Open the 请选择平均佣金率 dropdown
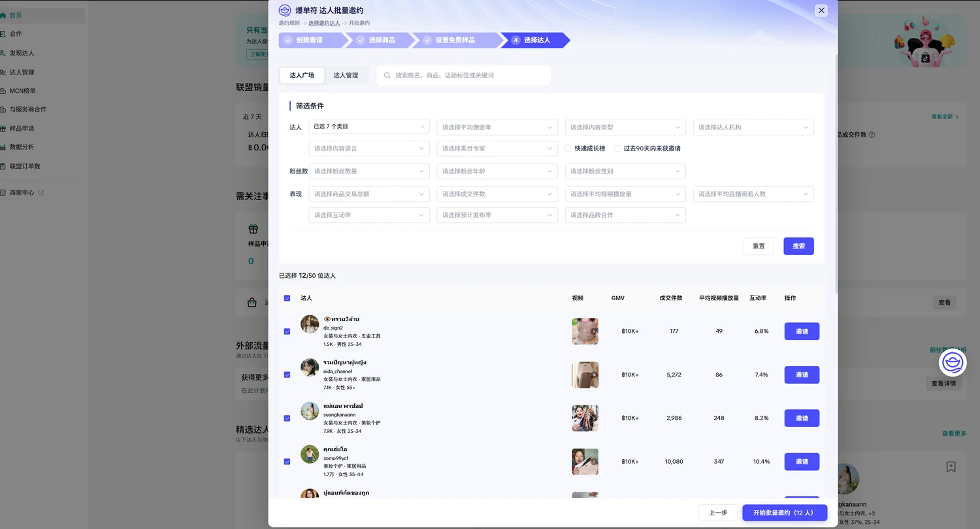 (x=497, y=127)
